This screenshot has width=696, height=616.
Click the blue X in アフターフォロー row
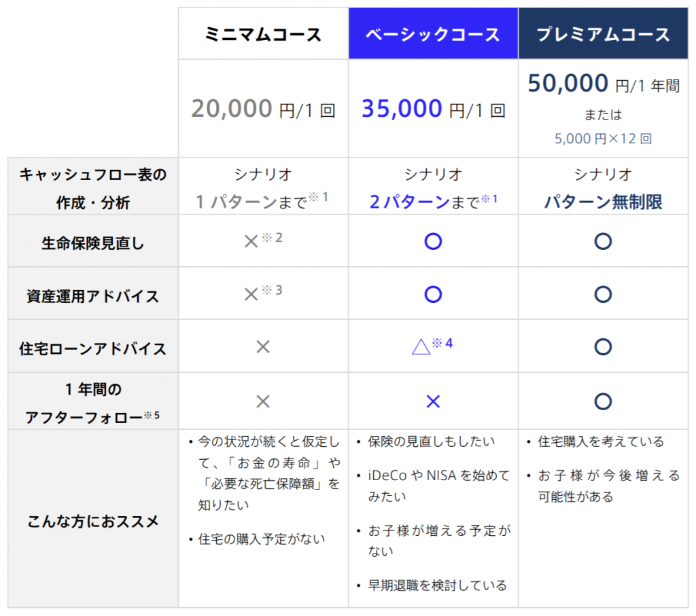[x=433, y=401]
